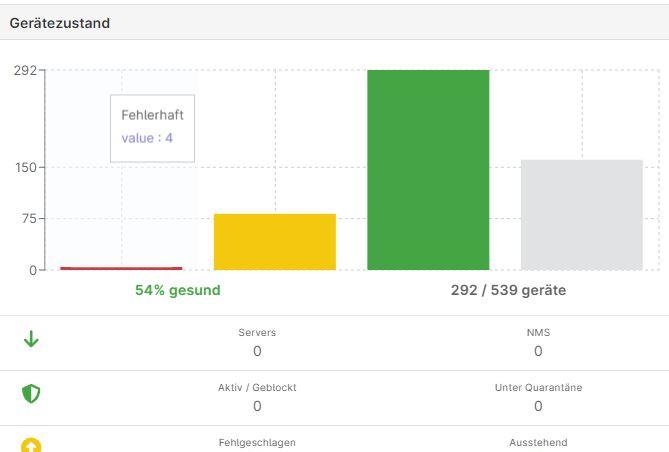
Task: Click the Fehlgeschlagen label
Action: pyautogui.click(x=257, y=443)
